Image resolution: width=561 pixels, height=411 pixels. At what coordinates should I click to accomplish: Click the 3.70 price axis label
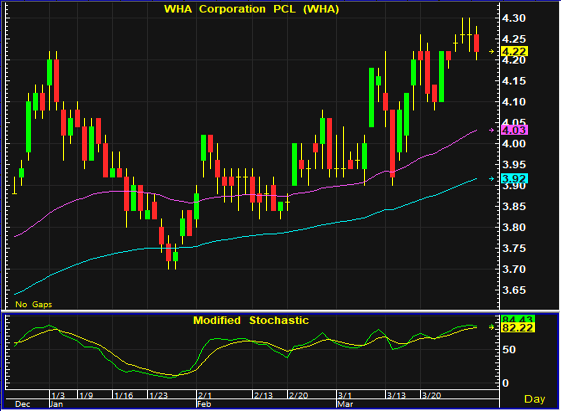pyautogui.click(x=514, y=269)
